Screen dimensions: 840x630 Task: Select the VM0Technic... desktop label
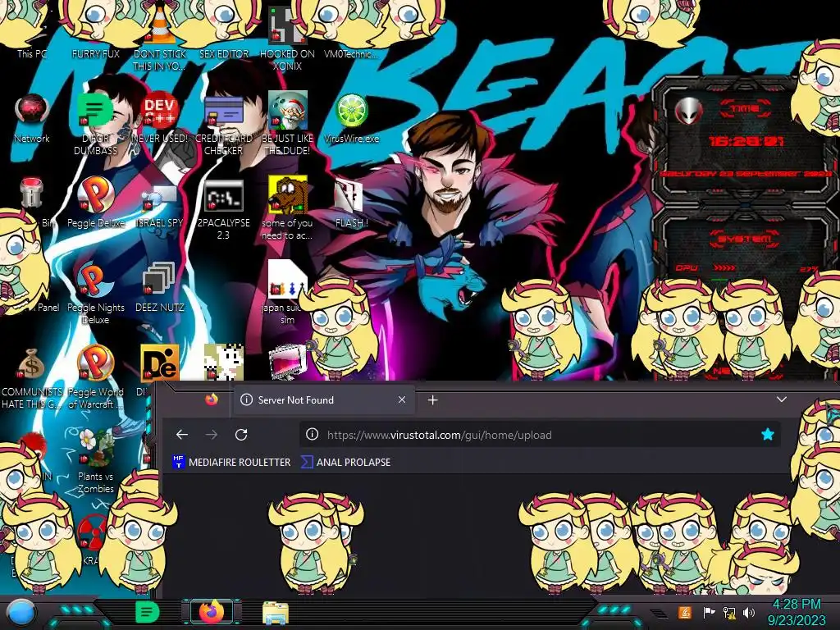(351, 53)
